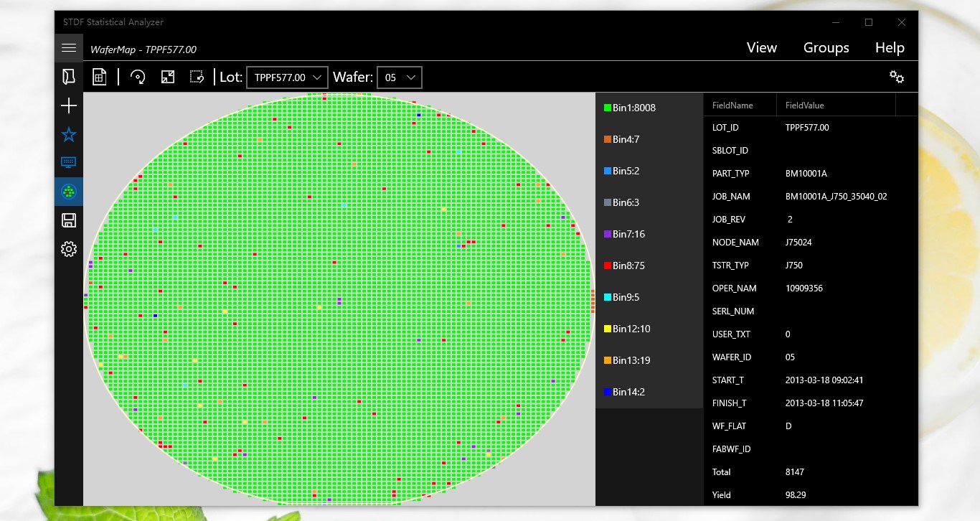Image resolution: width=980 pixels, height=521 pixels.
Task: Open the blue star favorites icon
Action: (69, 134)
